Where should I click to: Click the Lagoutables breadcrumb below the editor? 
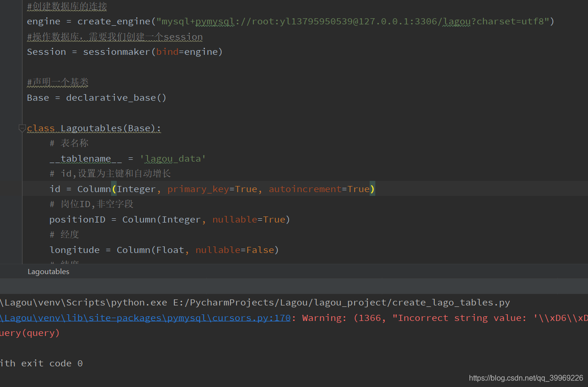(48, 272)
